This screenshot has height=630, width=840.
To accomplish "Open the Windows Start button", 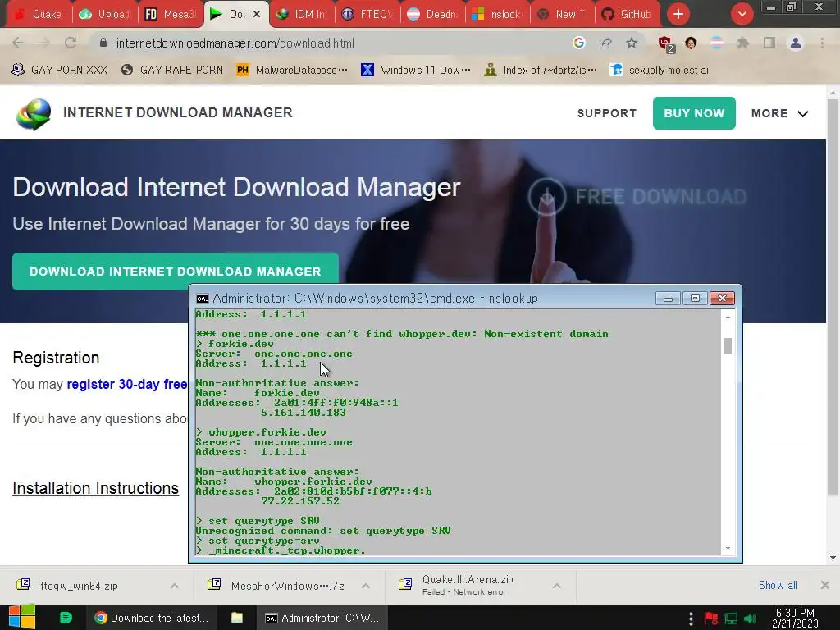I will pos(22,618).
